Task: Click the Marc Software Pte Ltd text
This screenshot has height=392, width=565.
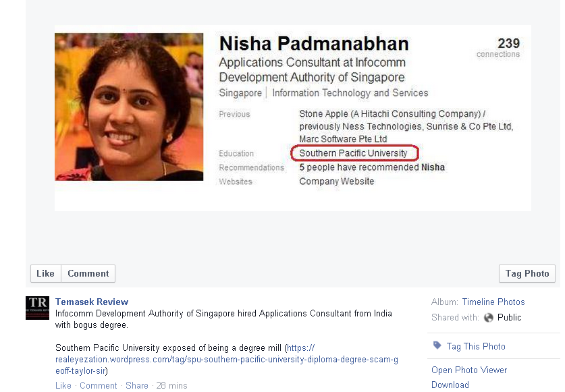Action: coord(343,139)
